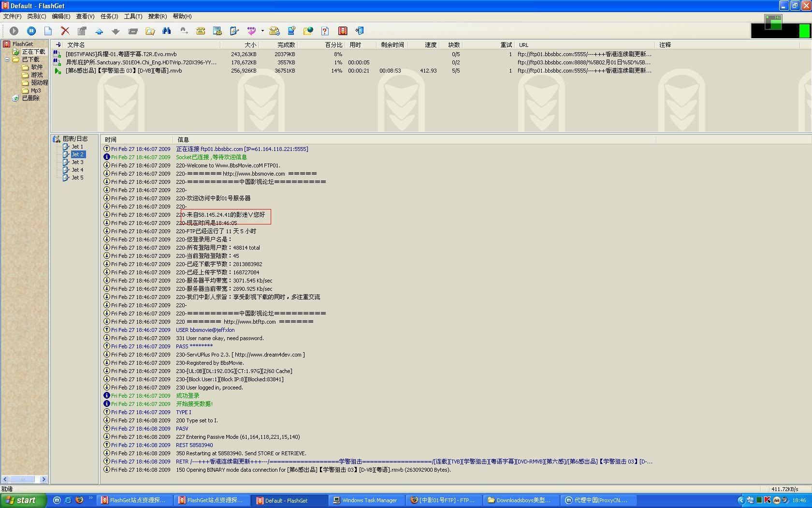Click the sidebar horizontal scrollbar right arrow
Screen dimensions: 812x508
pyautogui.click(x=43, y=479)
